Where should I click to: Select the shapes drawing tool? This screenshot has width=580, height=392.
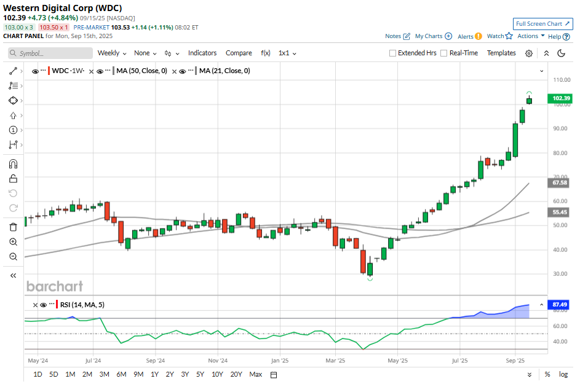click(x=14, y=101)
